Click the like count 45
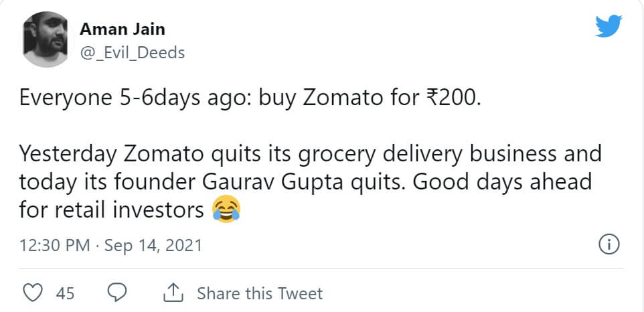This screenshot has height=312, width=644. coord(65,293)
